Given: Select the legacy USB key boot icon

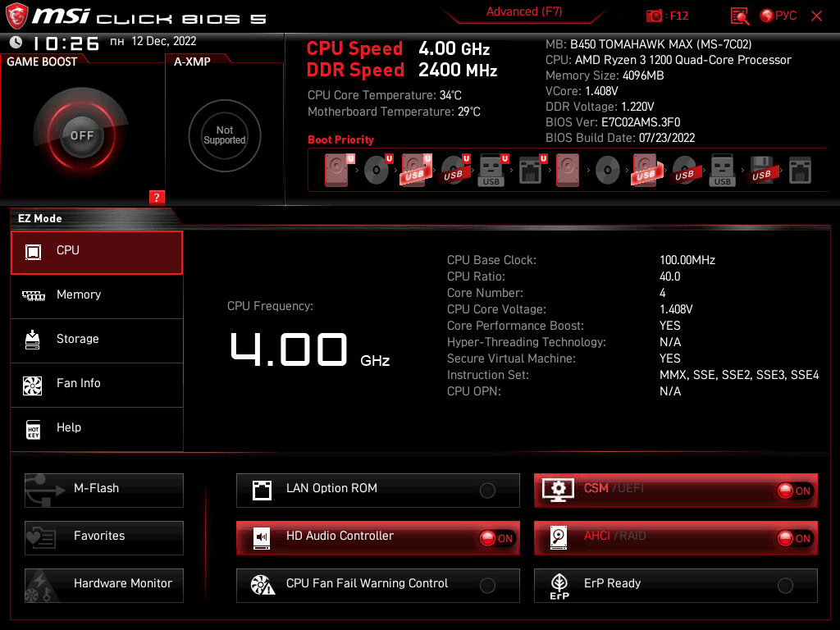Looking at the screenshot, I should click(x=723, y=170).
